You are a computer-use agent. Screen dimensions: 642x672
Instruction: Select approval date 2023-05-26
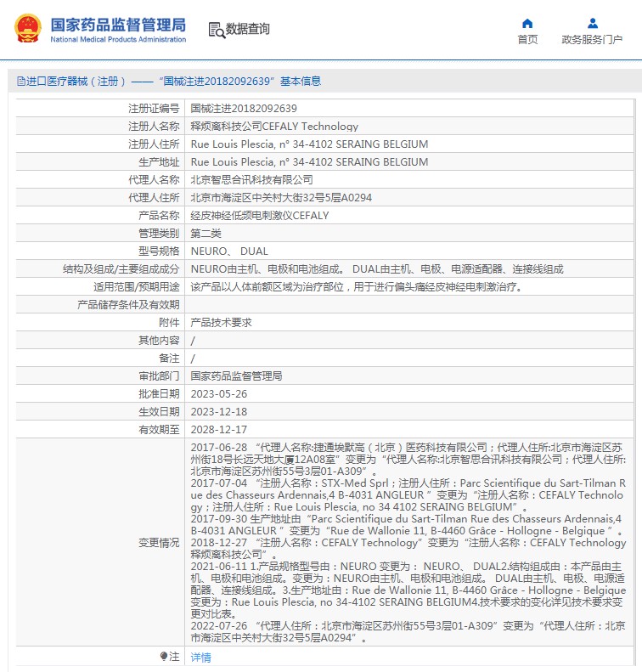(x=219, y=394)
